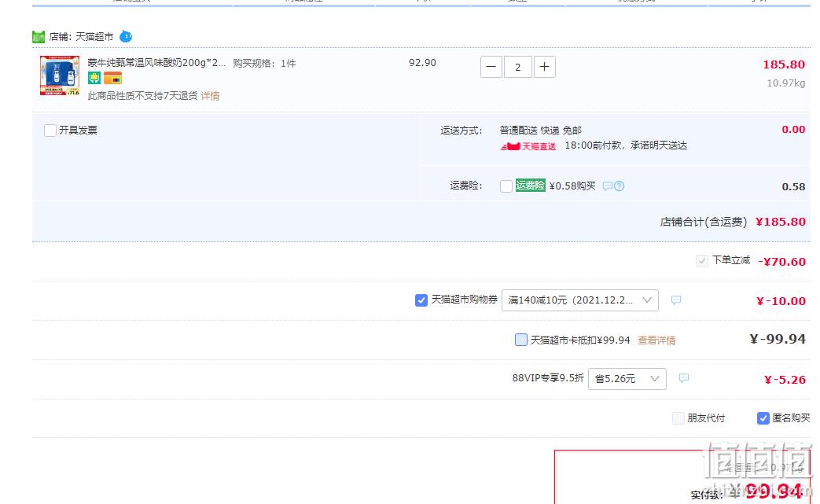The image size is (820, 504).
Task: Click the 10.97kg weight under the item subtotal
Action: click(786, 83)
